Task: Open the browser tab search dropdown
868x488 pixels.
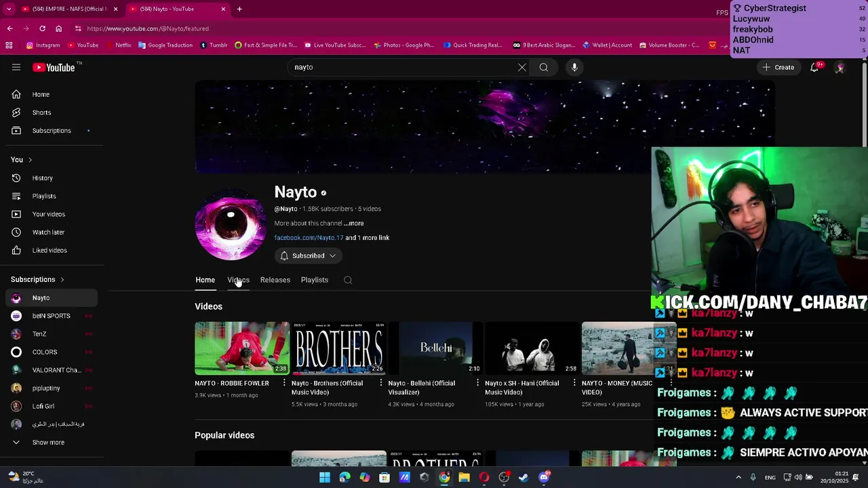Action: [x=9, y=9]
